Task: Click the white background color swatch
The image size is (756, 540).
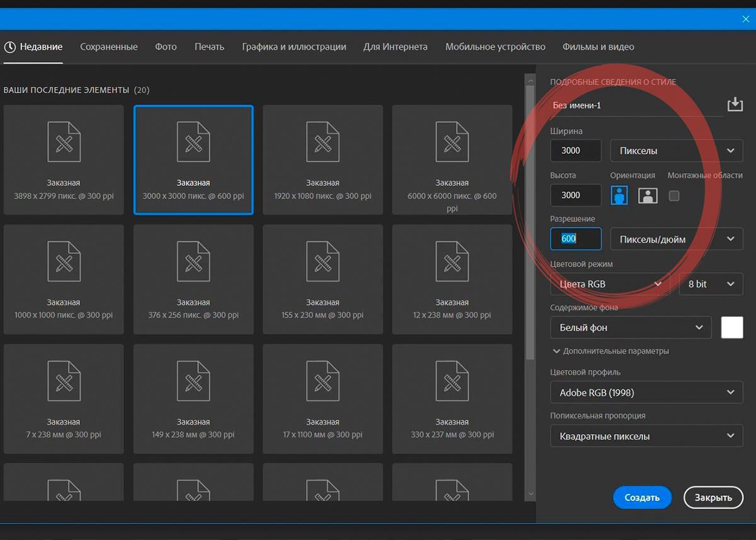Action: pos(732,328)
